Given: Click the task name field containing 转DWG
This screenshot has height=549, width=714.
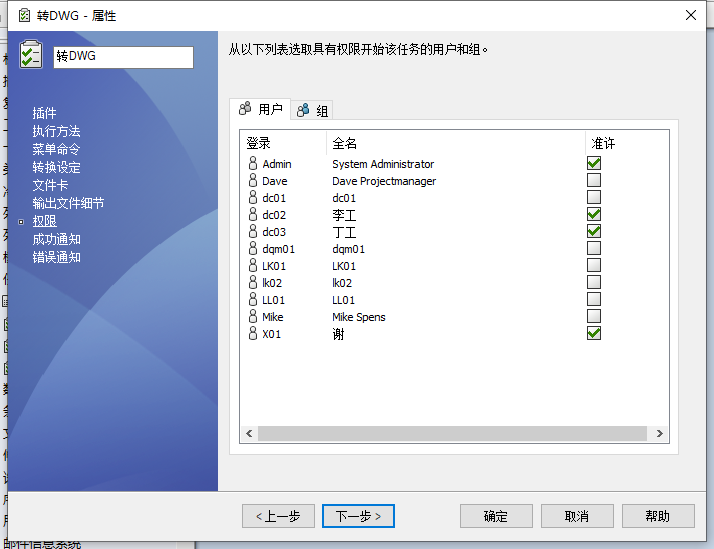Looking at the screenshot, I should (123, 57).
